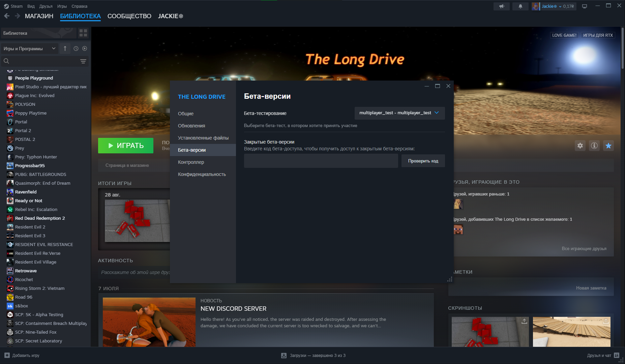The height and width of the screenshot is (364, 625).
Task: Focus the beta access code input field
Action: click(x=321, y=161)
